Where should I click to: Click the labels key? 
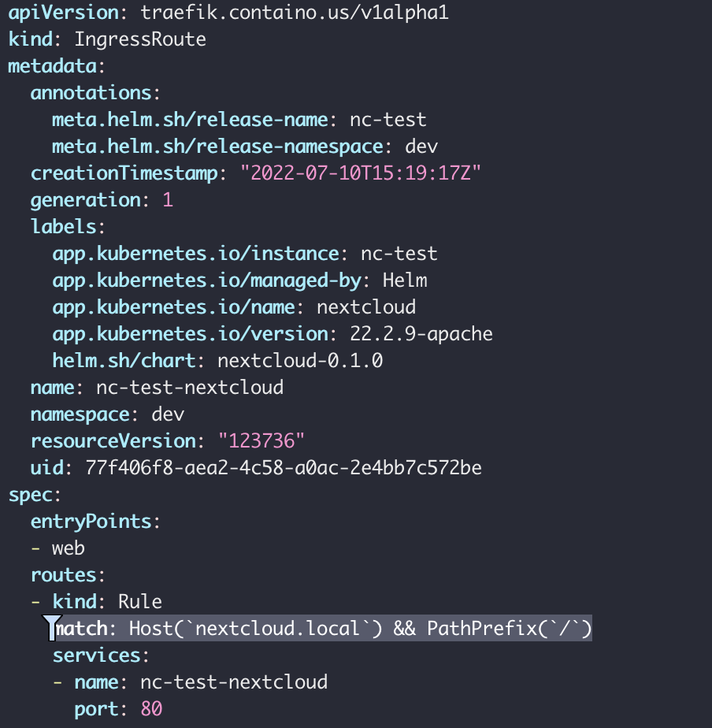coord(64,227)
